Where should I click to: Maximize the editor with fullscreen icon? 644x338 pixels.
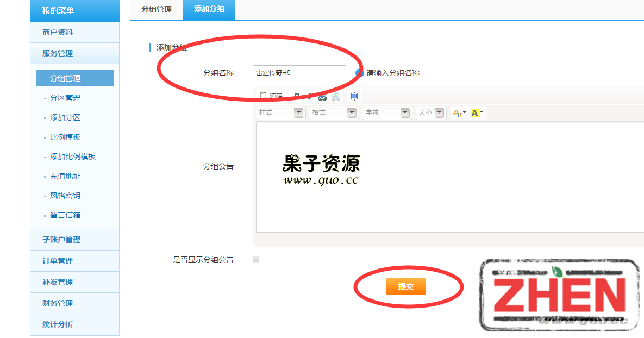(x=354, y=96)
